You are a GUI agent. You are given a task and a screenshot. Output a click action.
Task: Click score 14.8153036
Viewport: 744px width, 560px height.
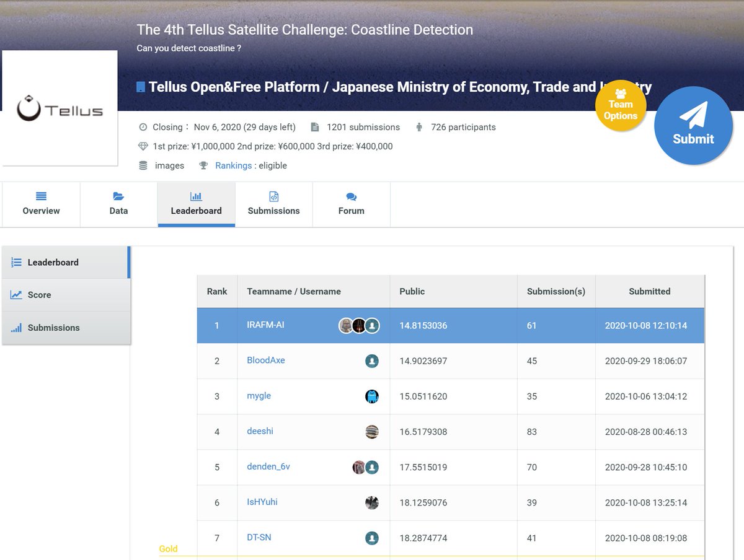point(423,325)
